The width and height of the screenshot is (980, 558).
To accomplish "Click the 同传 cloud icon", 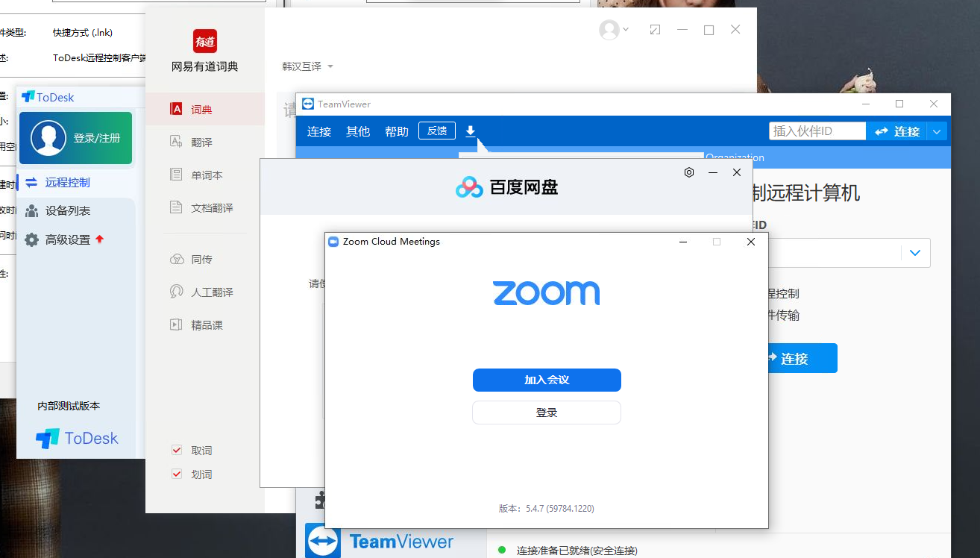I will click(x=177, y=260).
